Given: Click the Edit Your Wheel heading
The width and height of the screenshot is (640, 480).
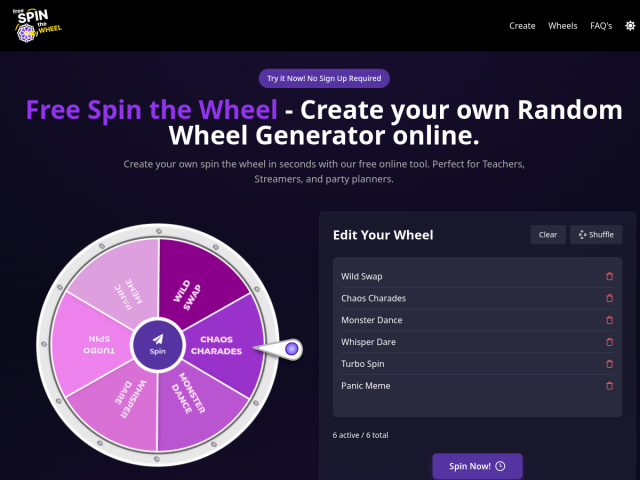Looking at the screenshot, I should click(x=383, y=235).
